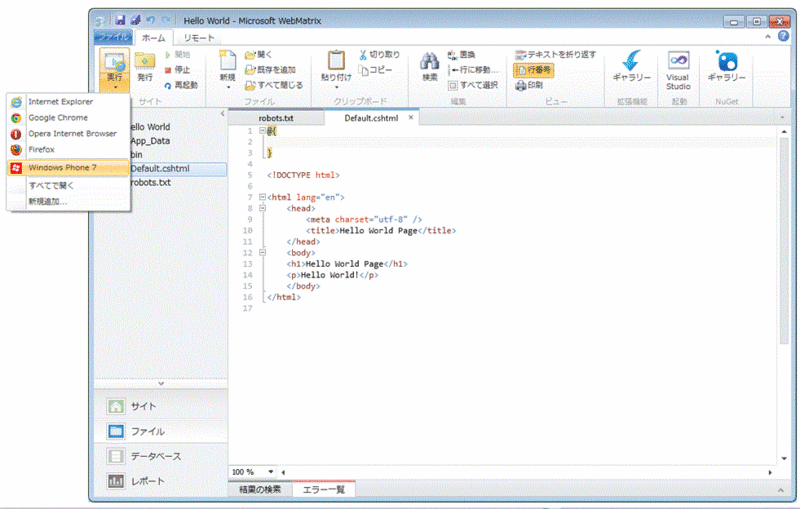Screen dimensions: 800x509
Task: Open the ファイル application menu tab
Action: [x=113, y=37]
